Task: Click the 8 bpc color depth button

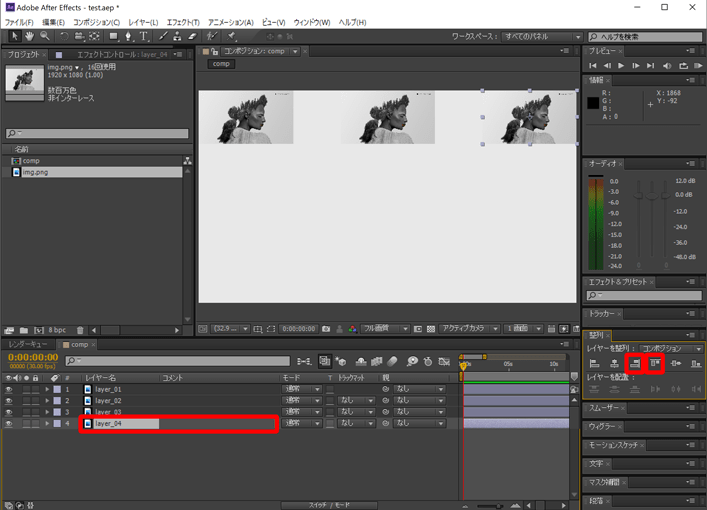Action: coord(57,330)
